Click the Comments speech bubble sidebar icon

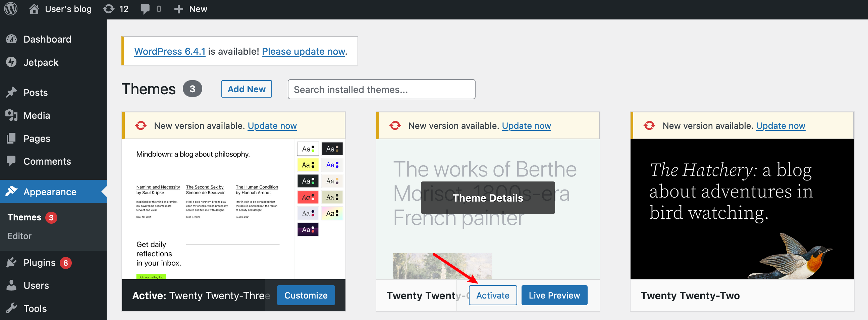pyautogui.click(x=11, y=161)
